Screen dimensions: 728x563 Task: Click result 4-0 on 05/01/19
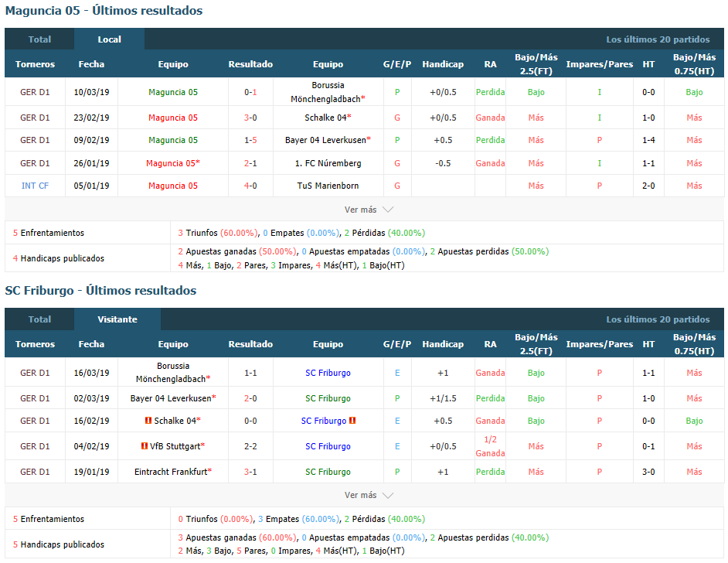point(250,186)
